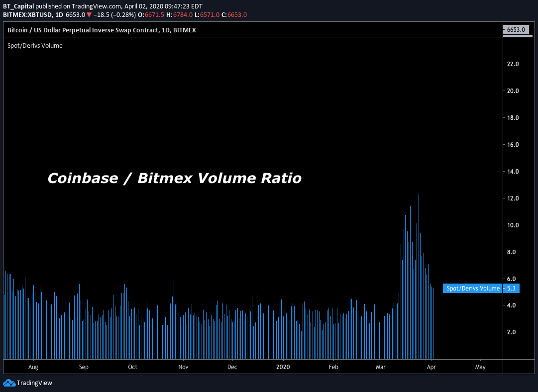Screen dimensions: 538x392
Task: Click the Nov label on time axis
Action: [183, 367]
